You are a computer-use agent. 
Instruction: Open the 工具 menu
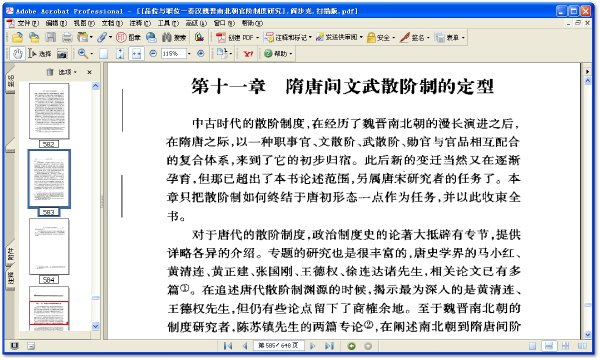coord(168,23)
